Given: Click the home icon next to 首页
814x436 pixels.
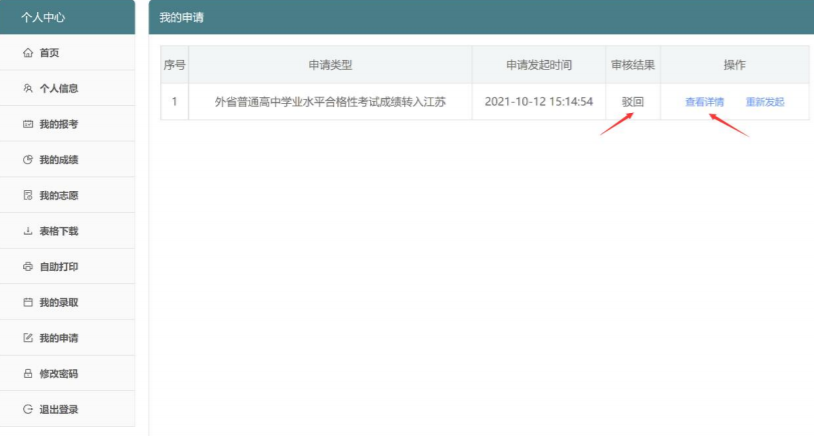Looking at the screenshot, I should click(x=28, y=53).
